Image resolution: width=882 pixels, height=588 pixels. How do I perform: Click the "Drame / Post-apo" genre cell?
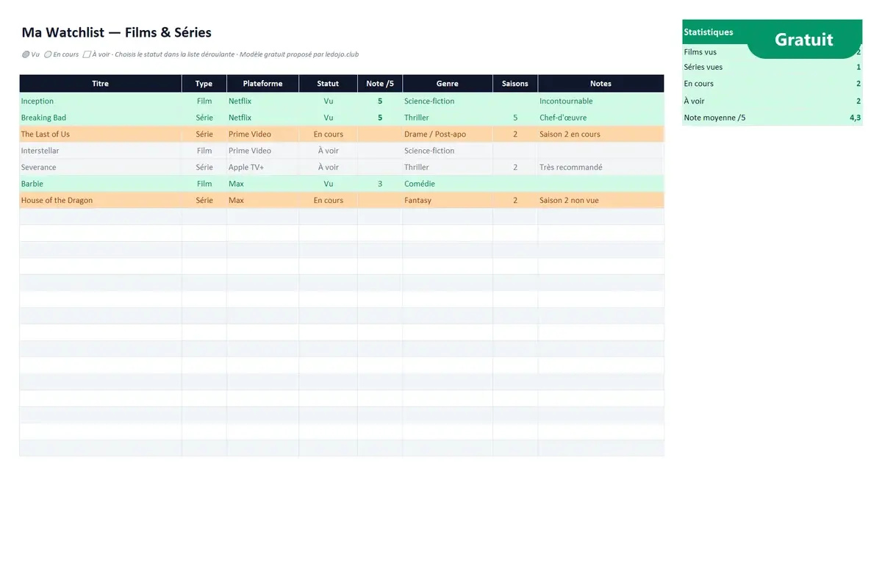[448, 134]
